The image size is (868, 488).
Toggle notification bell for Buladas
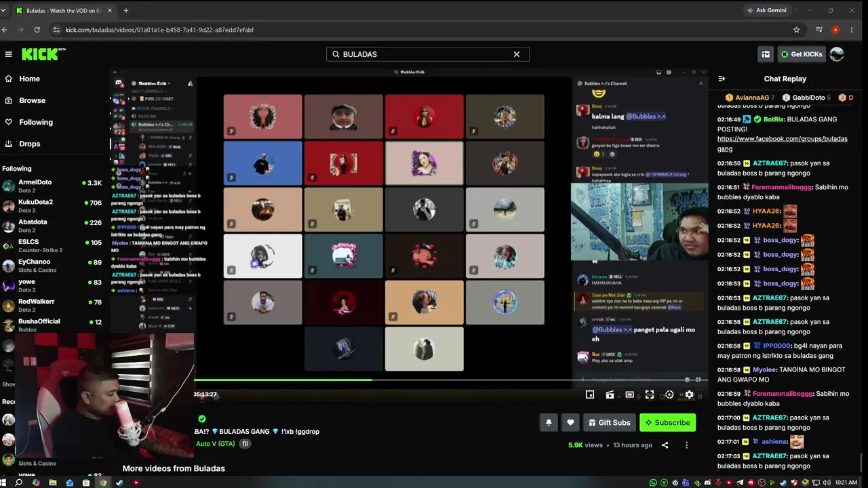click(549, 422)
